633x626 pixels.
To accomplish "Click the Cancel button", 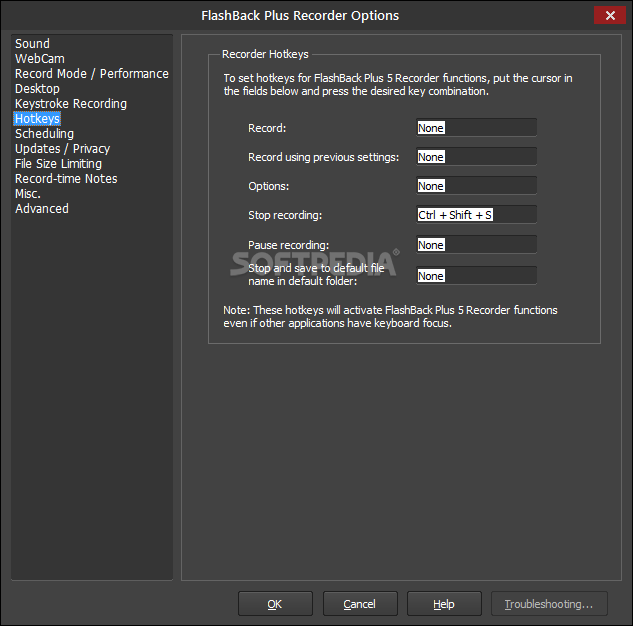I will pos(360,604).
